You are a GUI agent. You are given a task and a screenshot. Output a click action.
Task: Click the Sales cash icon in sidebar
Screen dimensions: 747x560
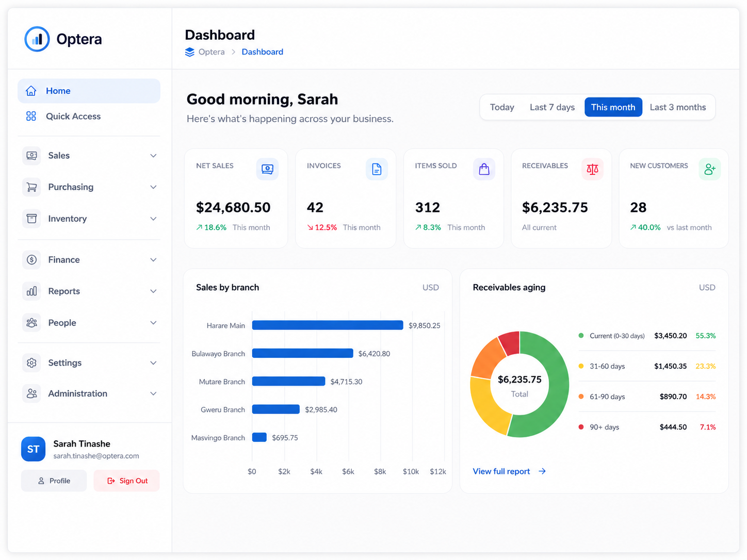31,156
